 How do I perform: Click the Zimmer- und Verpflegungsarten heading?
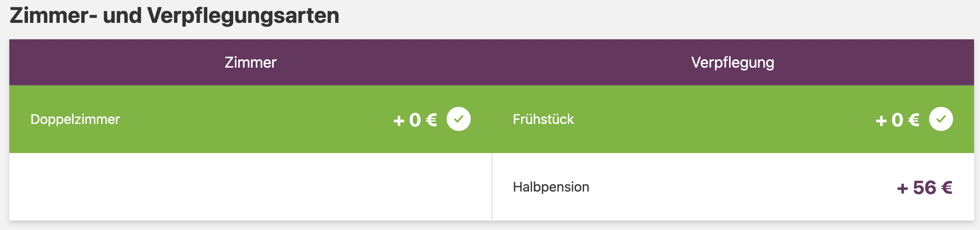click(174, 16)
